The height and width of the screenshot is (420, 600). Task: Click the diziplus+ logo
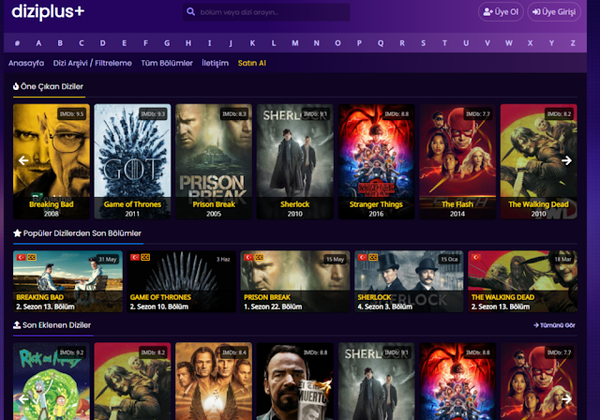coord(48,12)
